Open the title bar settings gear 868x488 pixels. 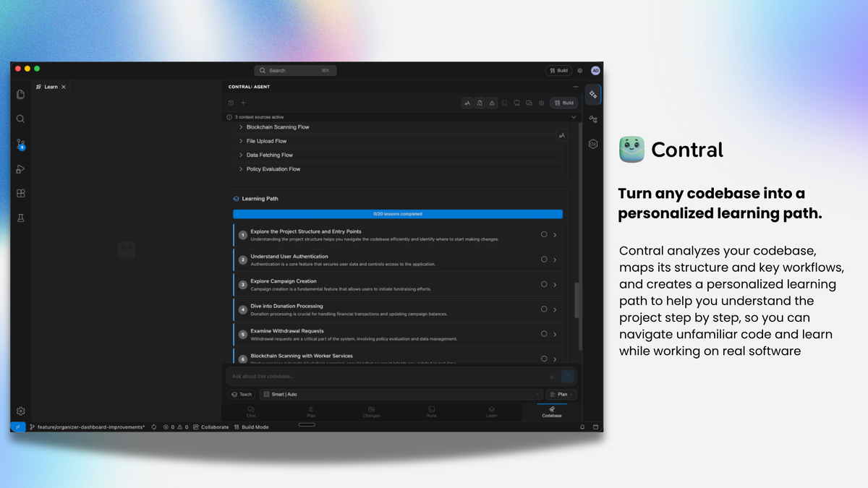pyautogui.click(x=579, y=71)
